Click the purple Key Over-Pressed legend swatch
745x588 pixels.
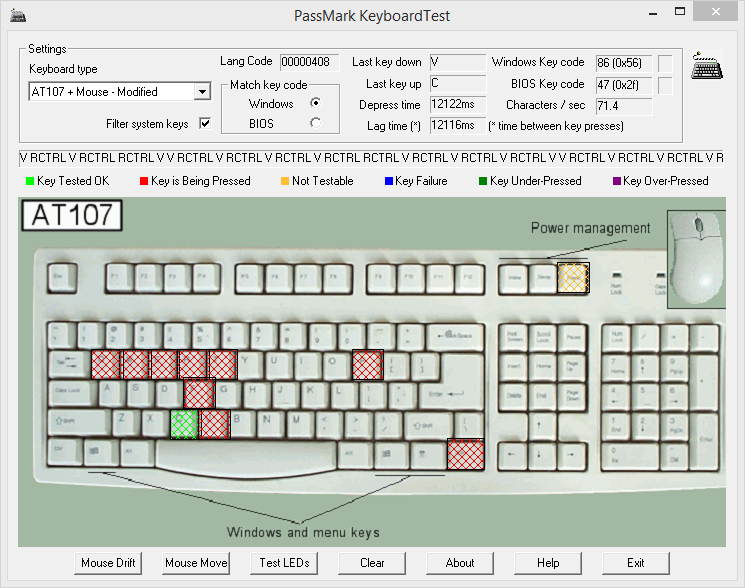[x=617, y=181]
